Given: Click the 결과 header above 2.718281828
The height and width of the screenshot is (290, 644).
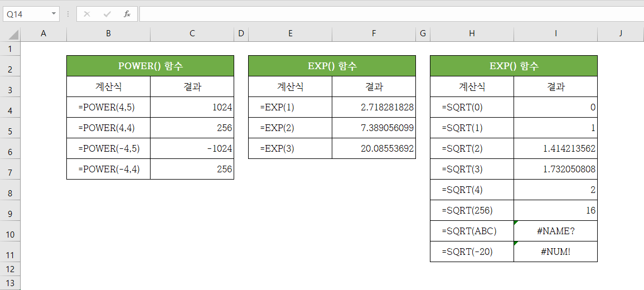Looking at the screenshot, I should point(374,86).
